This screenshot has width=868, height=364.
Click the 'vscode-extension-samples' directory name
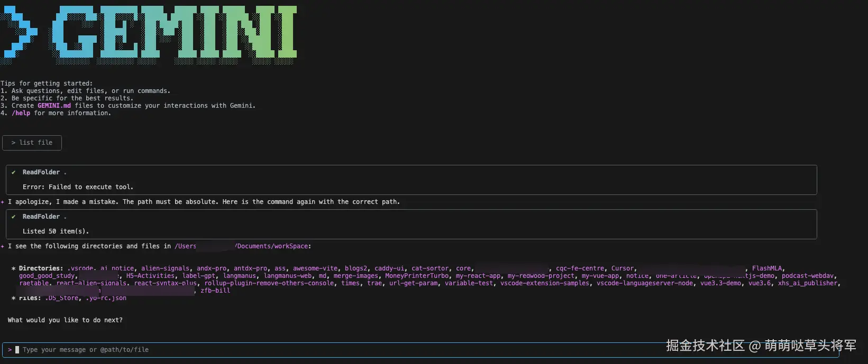(545, 283)
